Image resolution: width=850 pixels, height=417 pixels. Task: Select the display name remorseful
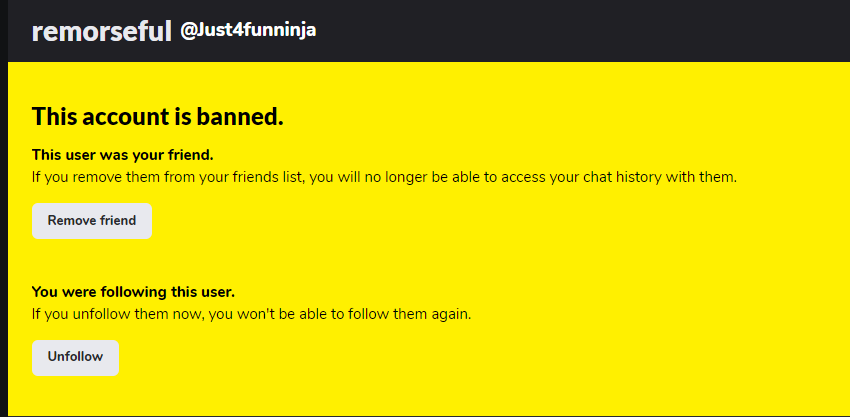101,31
